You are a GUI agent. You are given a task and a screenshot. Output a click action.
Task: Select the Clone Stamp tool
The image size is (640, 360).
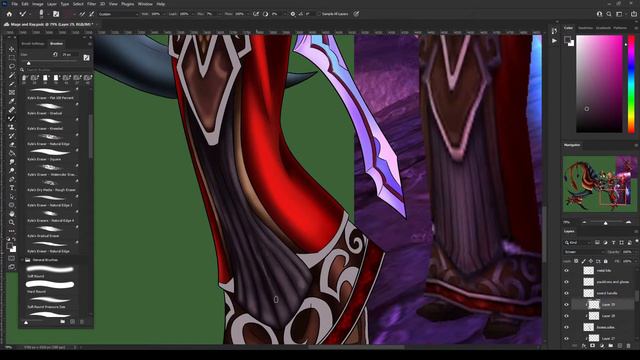click(x=11, y=127)
